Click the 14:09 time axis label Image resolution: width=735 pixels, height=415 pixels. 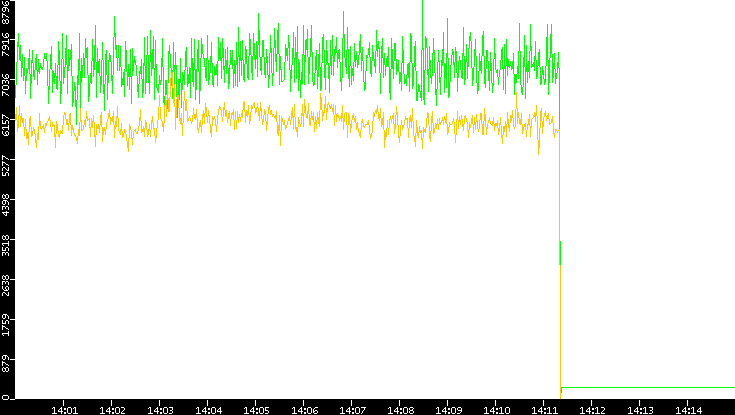[449, 409]
